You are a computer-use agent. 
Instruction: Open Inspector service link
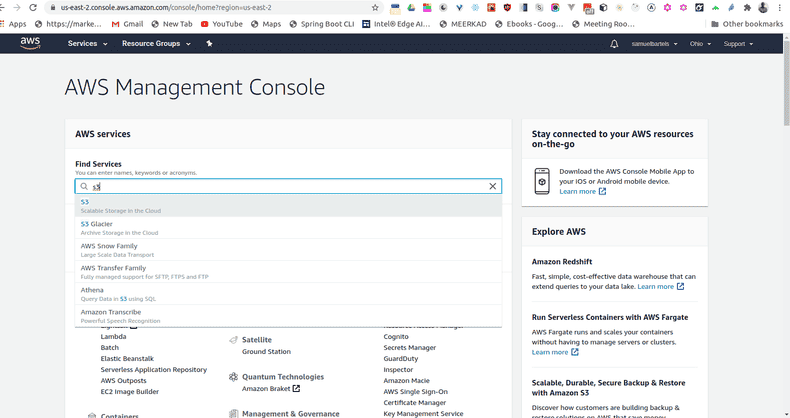398,370
